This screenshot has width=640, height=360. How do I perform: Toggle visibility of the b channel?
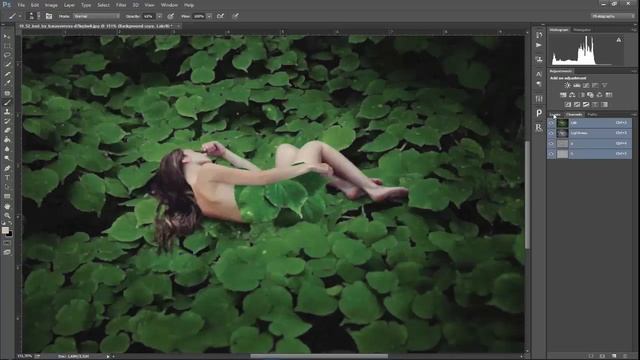(x=551, y=154)
